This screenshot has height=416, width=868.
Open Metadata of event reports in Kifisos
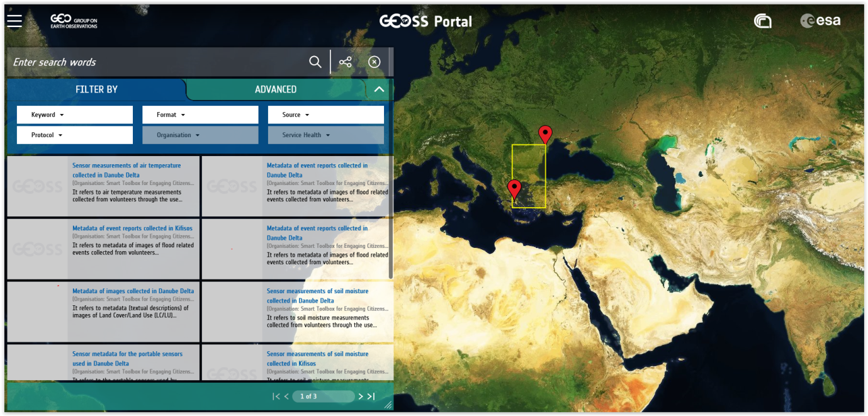[132, 228]
